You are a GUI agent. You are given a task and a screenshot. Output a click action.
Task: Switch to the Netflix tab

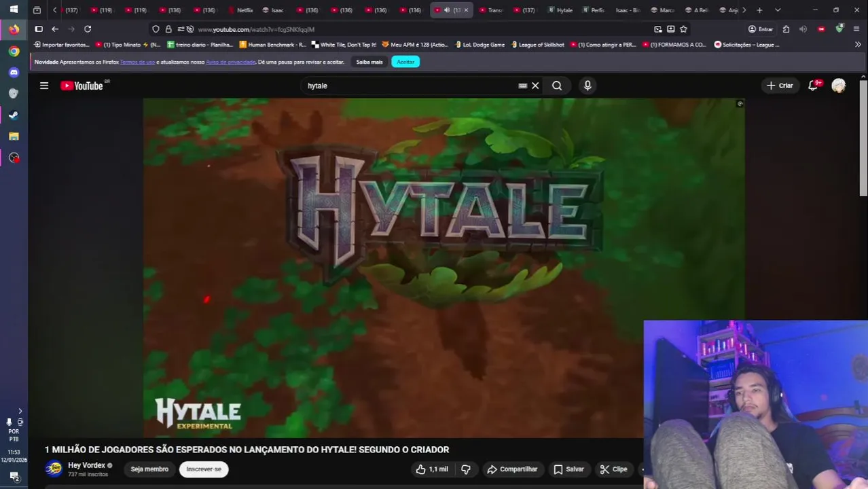[241, 10]
